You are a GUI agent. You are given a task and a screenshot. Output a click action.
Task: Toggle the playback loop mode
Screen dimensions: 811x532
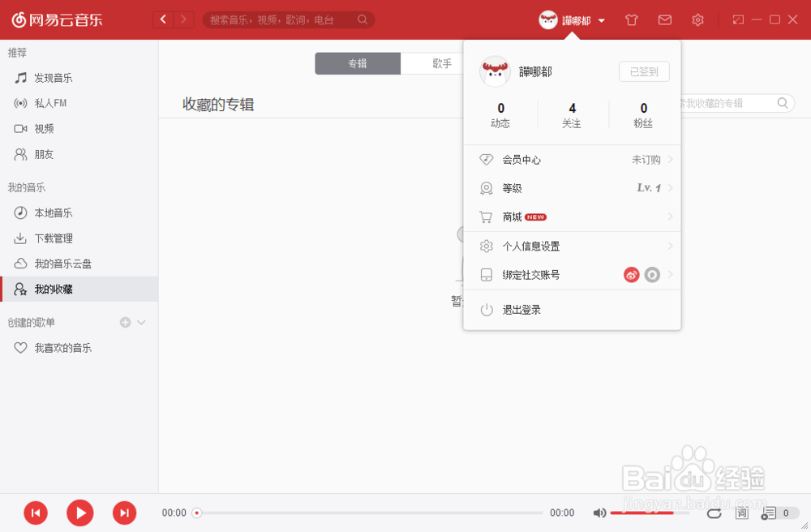[714, 513]
